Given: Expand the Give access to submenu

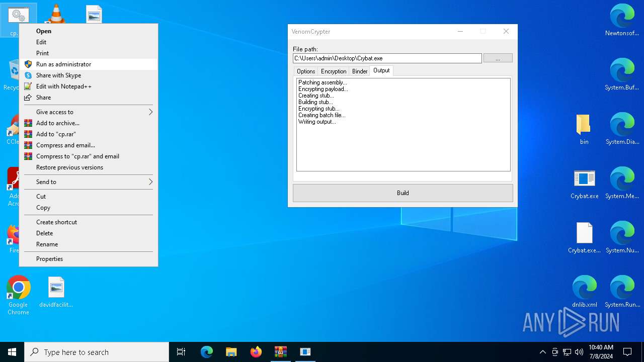Looking at the screenshot, I should 89,112.
